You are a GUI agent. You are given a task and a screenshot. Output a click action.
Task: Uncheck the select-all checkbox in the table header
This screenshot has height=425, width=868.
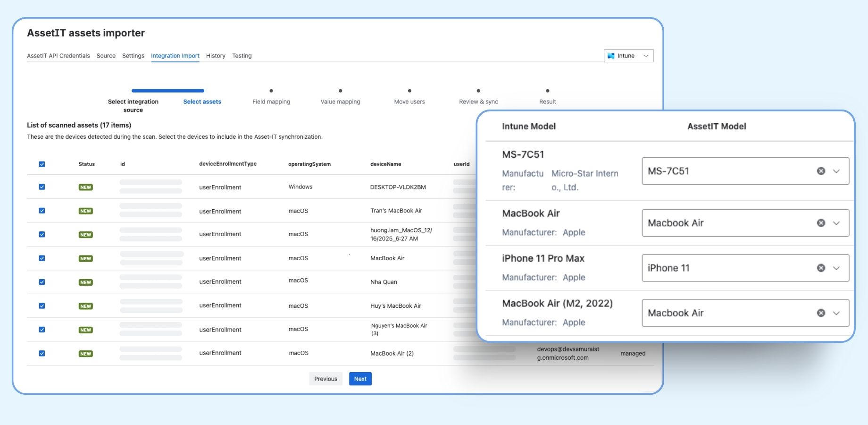tap(42, 164)
